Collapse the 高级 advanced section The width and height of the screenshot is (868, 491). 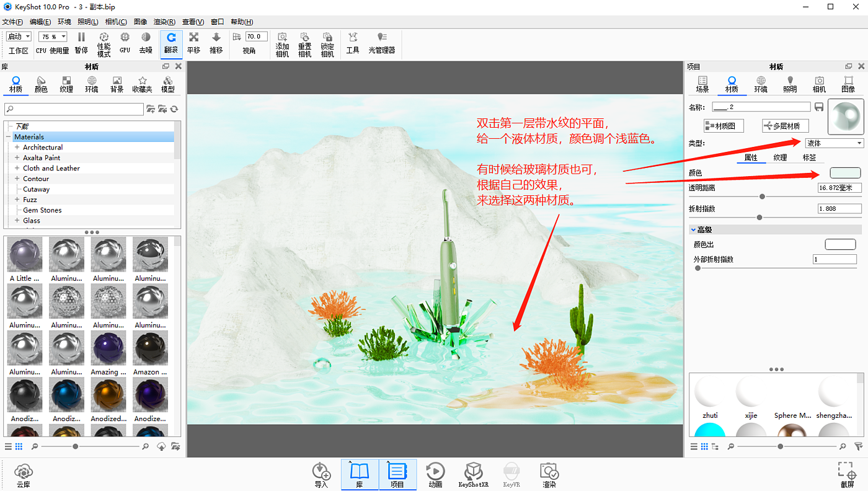coord(693,230)
